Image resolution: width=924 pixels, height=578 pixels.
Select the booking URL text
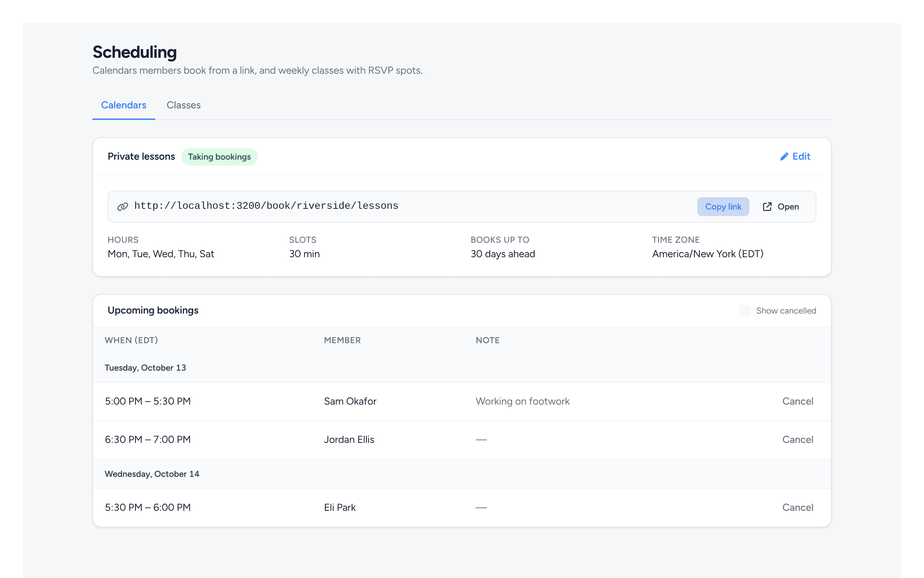[x=266, y=206]
